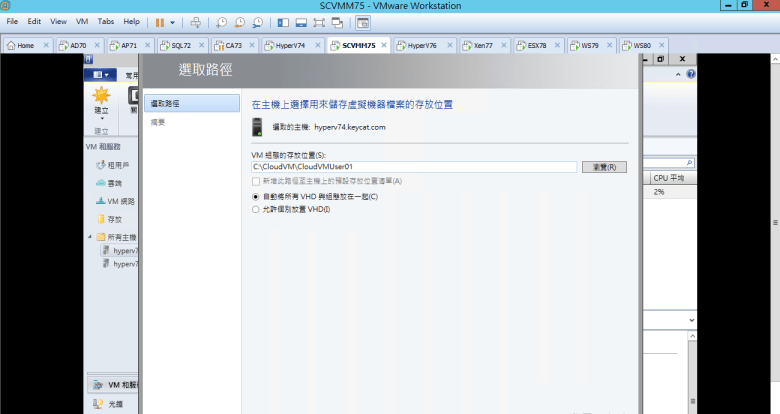Click the Send Ctrl+Alt+Del toolbar icon
780x414 pixels.
coord(196,21)
